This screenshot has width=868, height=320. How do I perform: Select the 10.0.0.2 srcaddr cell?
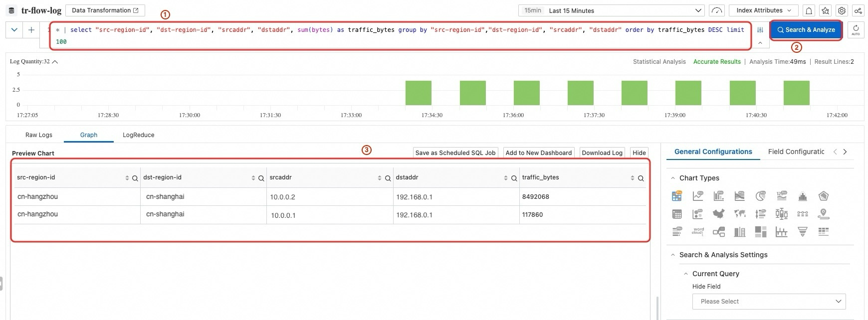click(x=330, y=197)
